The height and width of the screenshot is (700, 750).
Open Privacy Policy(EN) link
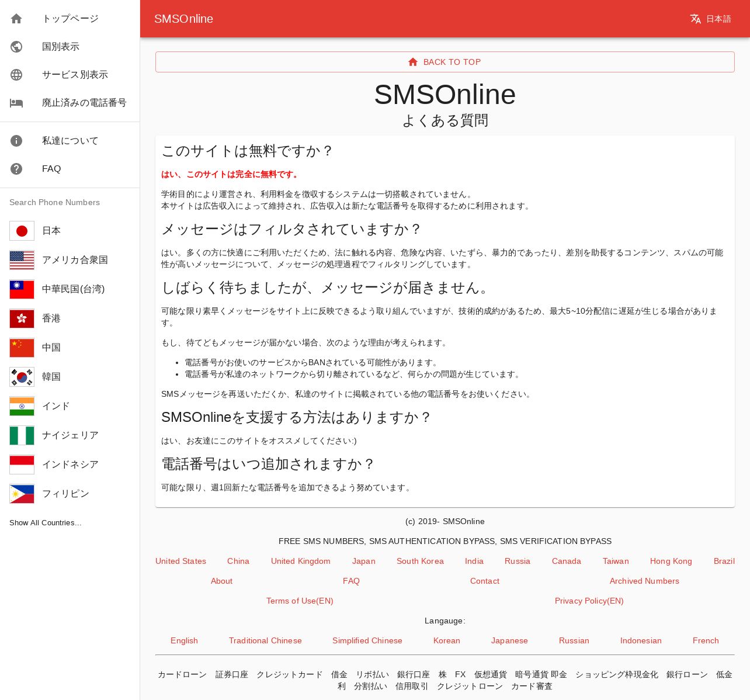click(589, 601)
